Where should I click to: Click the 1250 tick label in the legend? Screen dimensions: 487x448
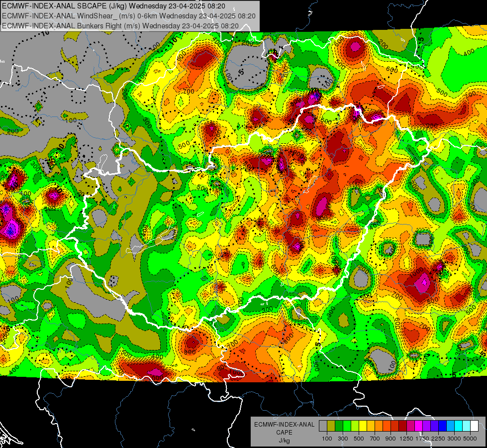point(406,439)
